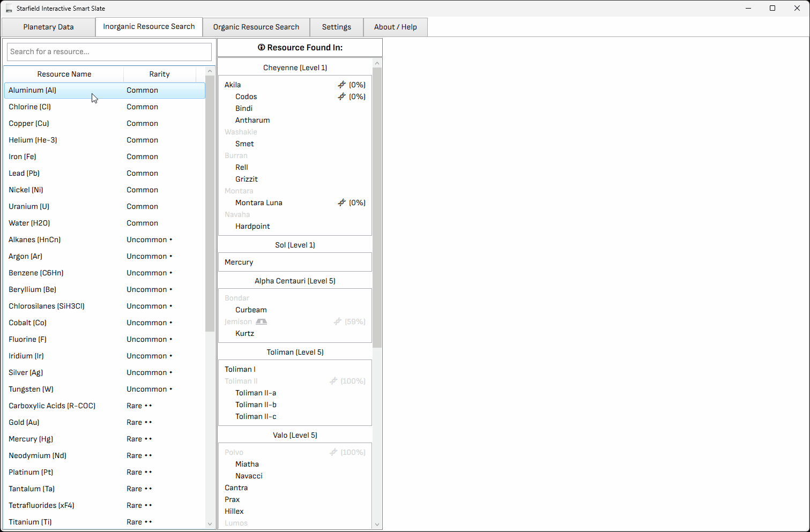Viewport: 810px width, 532px height.
Task: Click the DNA icon next to Codos
Action: 341,96
